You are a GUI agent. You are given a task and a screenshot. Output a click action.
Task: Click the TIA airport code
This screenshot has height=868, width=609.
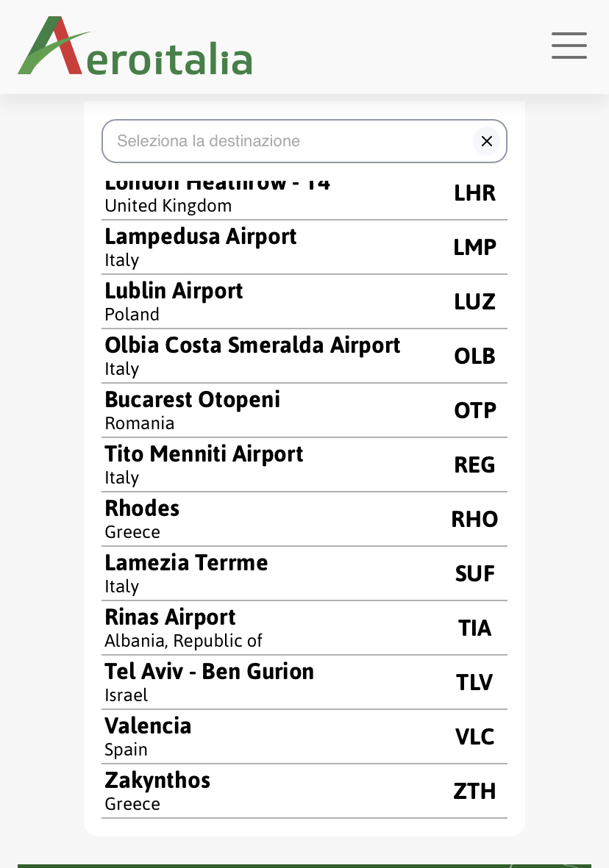(474, 628)
